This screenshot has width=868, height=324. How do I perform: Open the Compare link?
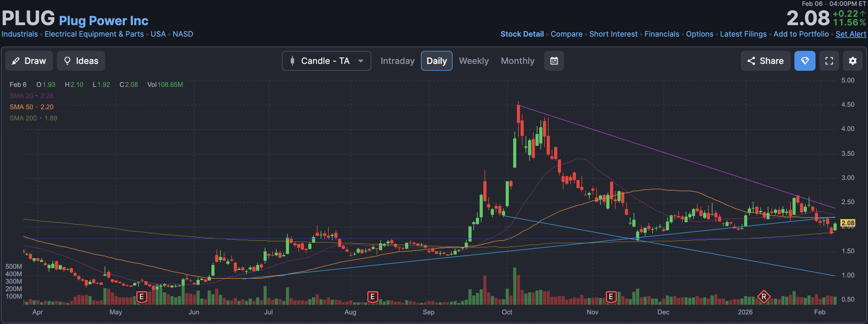pyautogui.click(x=567, y=34)
